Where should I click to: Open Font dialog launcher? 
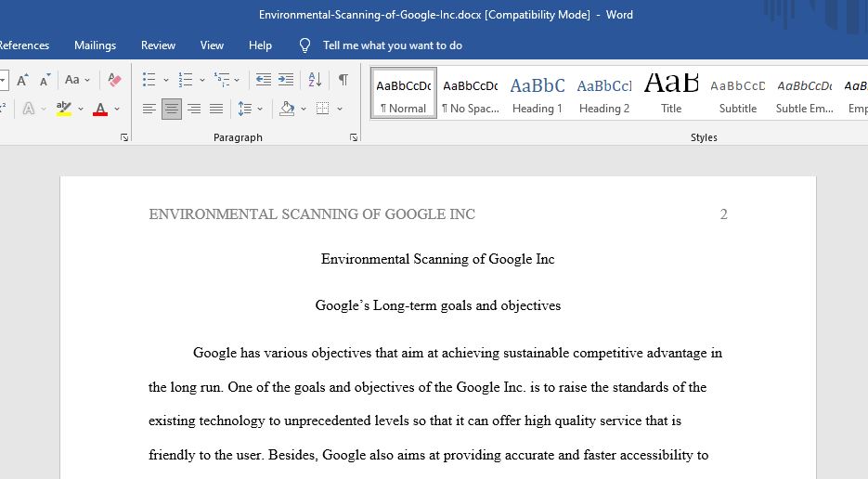click(124, 137)
